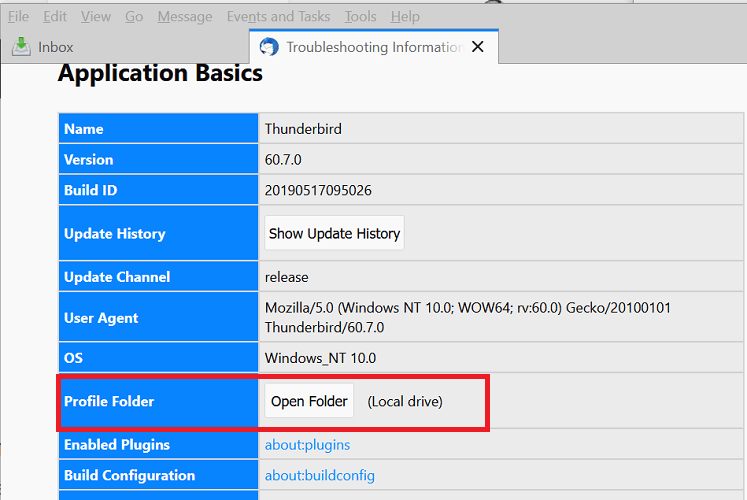Select the Build ID value 20190517095026
This screenshot has width=747, height=500.
pyautogui.click(x=318, y=190)
